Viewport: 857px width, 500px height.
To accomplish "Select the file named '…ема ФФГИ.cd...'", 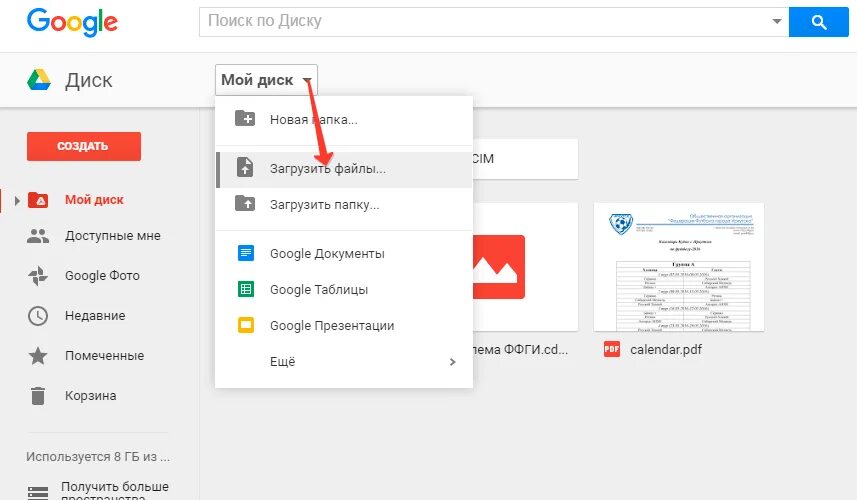I will pos(521,349).
